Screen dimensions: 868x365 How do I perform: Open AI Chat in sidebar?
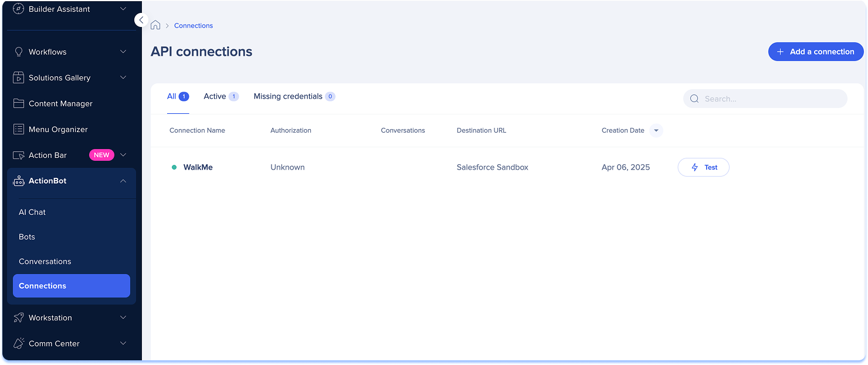pos(32,212)
